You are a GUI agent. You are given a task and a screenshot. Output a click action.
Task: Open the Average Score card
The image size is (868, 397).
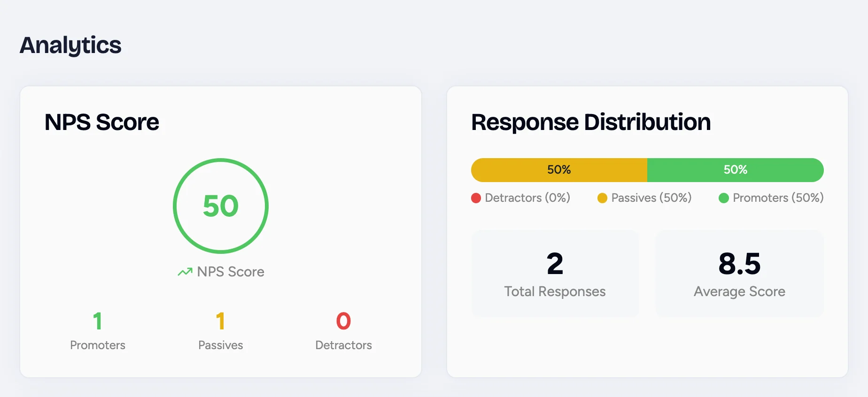[740, 274]
